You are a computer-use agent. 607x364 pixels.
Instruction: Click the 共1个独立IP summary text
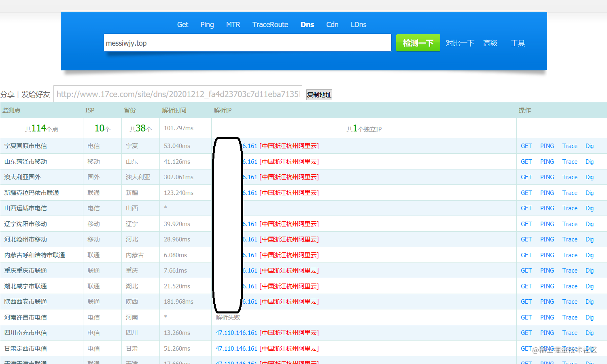[364, 129]
